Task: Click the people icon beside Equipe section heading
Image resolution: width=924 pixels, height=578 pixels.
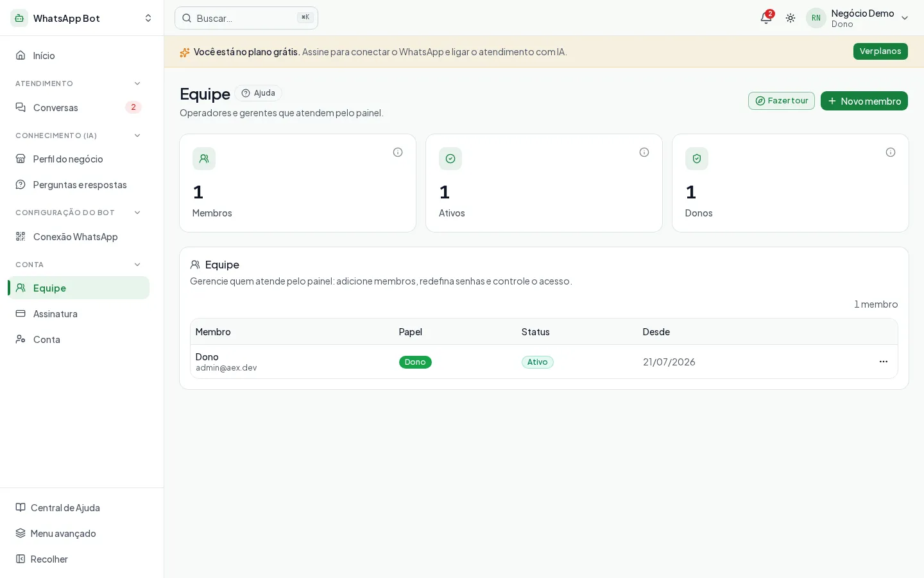Action: [195, 265]
